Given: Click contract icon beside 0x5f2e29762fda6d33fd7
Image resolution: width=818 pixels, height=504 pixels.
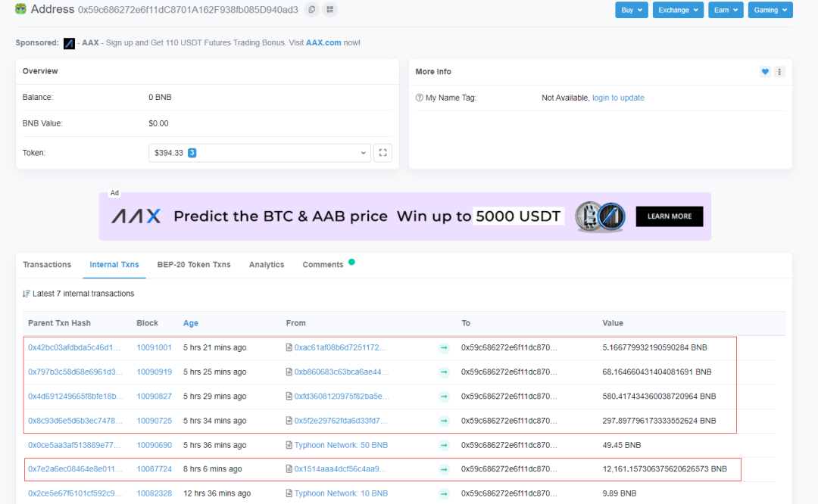Looking at the screenshot, I should [289, 420].
